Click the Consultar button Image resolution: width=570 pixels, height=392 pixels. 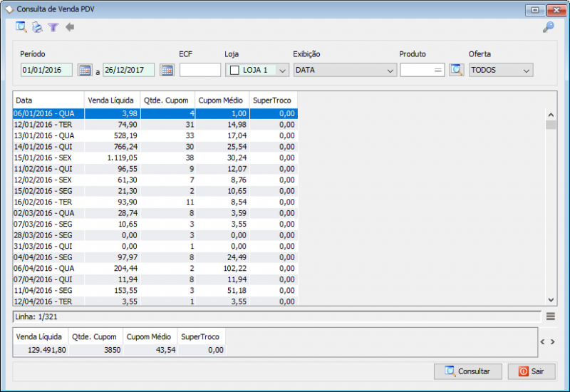tap(468, 371)
